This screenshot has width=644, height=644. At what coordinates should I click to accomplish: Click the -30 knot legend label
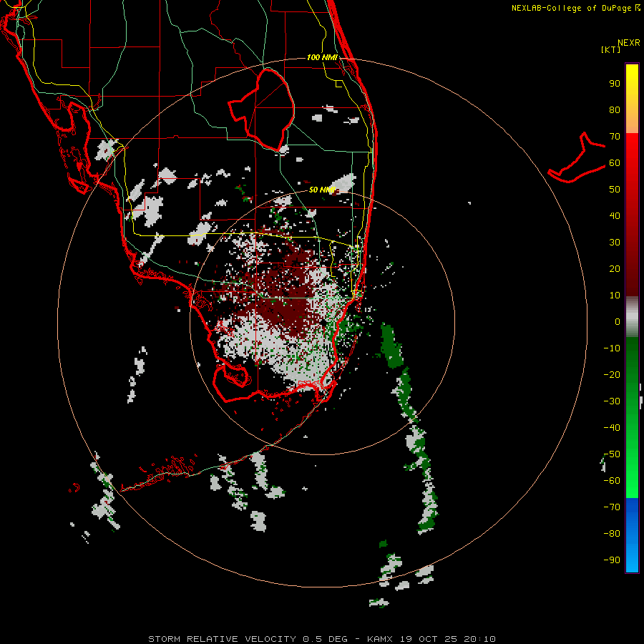coord(612,401)
